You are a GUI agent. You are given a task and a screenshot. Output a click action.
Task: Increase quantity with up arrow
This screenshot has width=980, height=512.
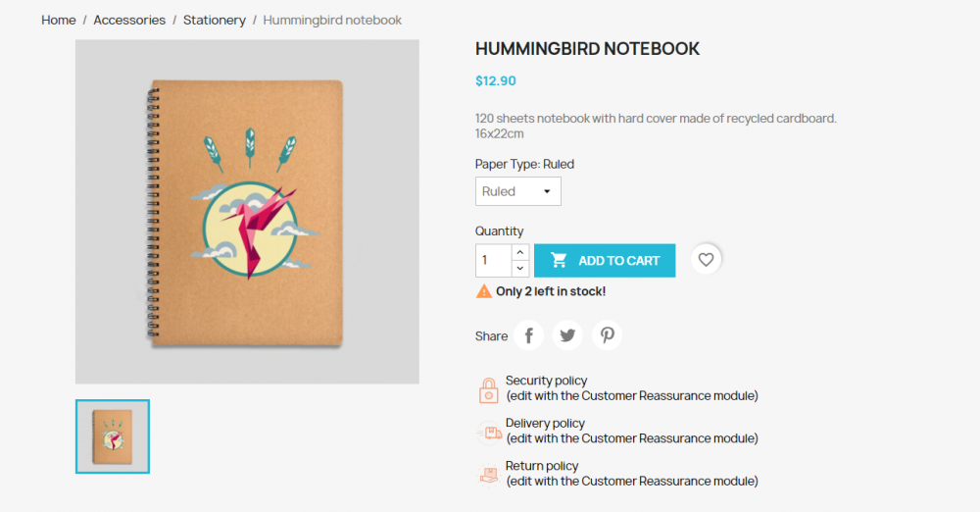coord(520,252)
